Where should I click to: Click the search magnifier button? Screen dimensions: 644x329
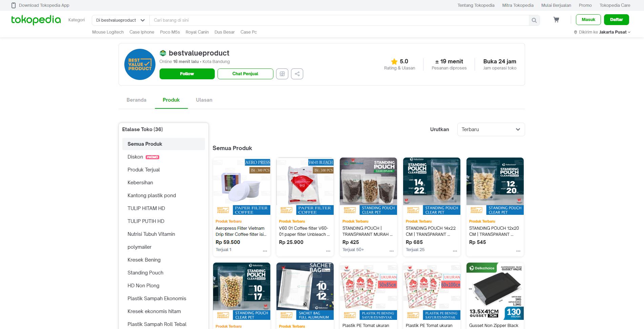[534, 20]
